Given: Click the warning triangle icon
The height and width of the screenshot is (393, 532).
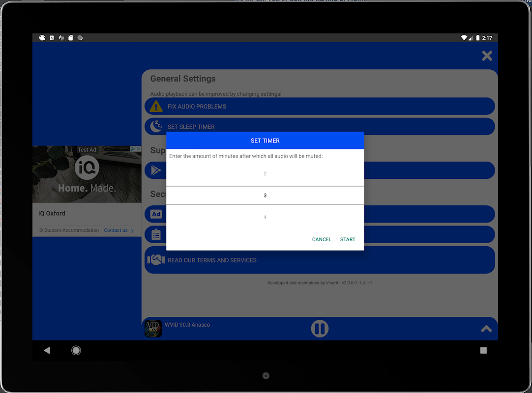Looking at the screenshot, I should click(x=156, y=106).
